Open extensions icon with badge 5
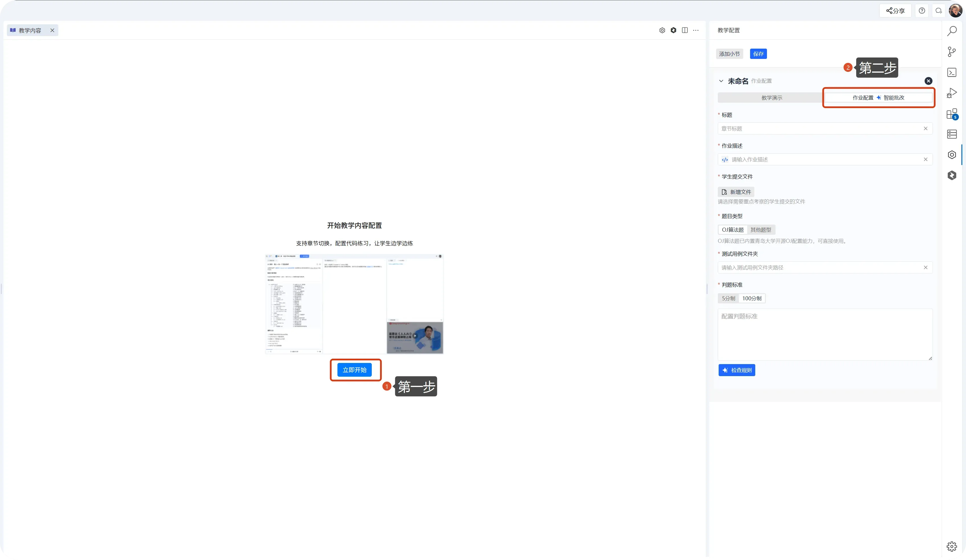The height and width of the screenshot is (560, 966). (x=952, y=114)
